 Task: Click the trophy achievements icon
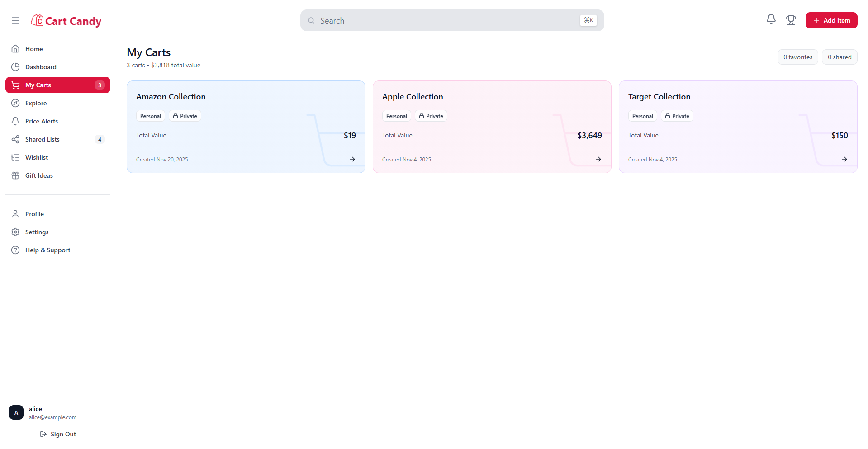pyautogui.click(x=791, y=20)
